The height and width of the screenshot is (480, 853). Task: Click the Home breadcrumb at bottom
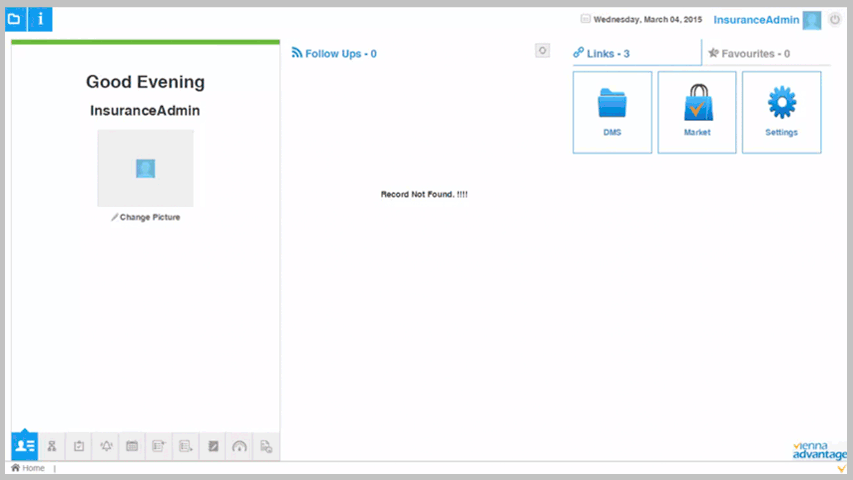click(28, 468)
